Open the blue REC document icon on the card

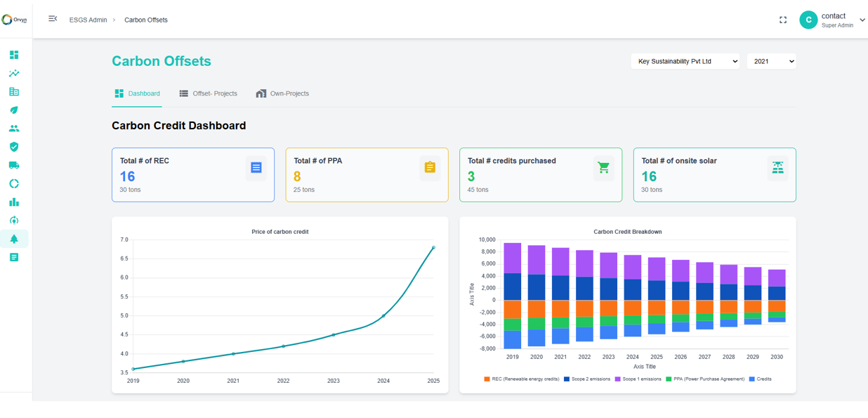tap(256, 166)
